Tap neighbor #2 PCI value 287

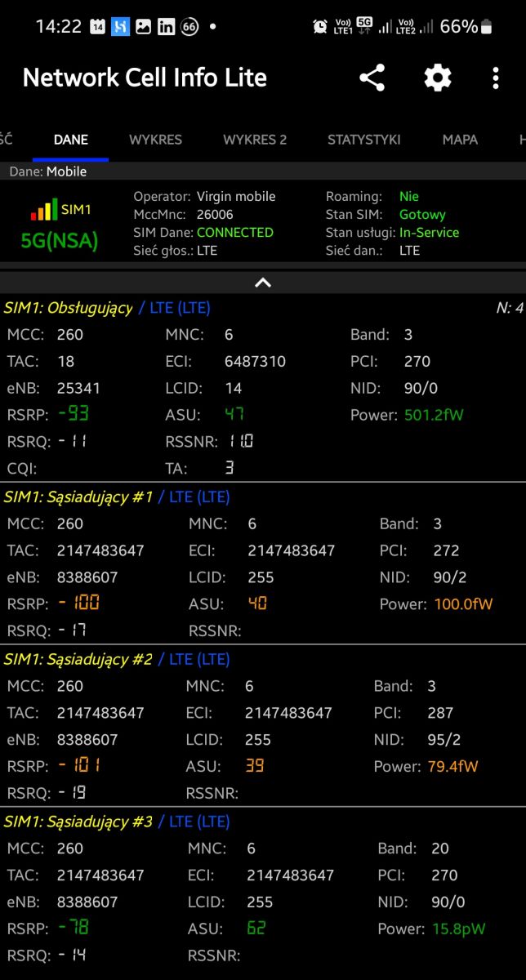tap(440, 713)
